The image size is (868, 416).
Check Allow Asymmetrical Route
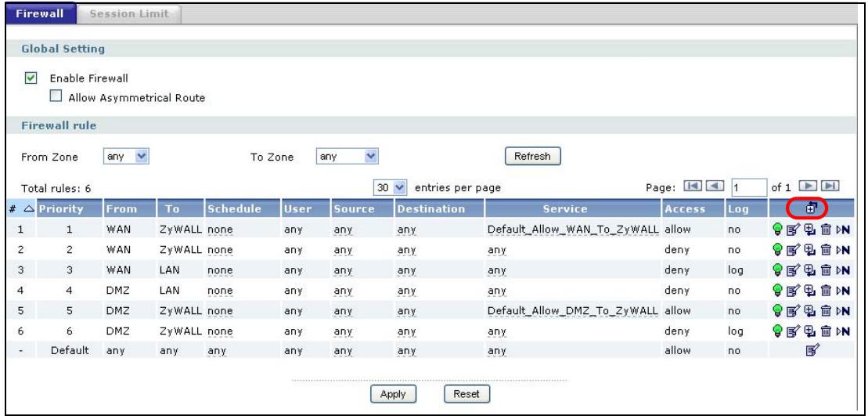click(56, 96)
